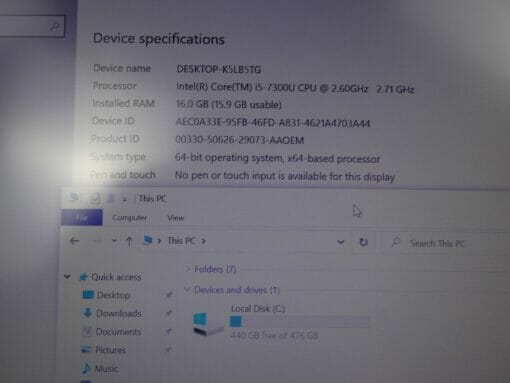Open the File tab in This PC window
Image resolution: width=510 pixels, height=383 pixels.
(x=82, y=218)
